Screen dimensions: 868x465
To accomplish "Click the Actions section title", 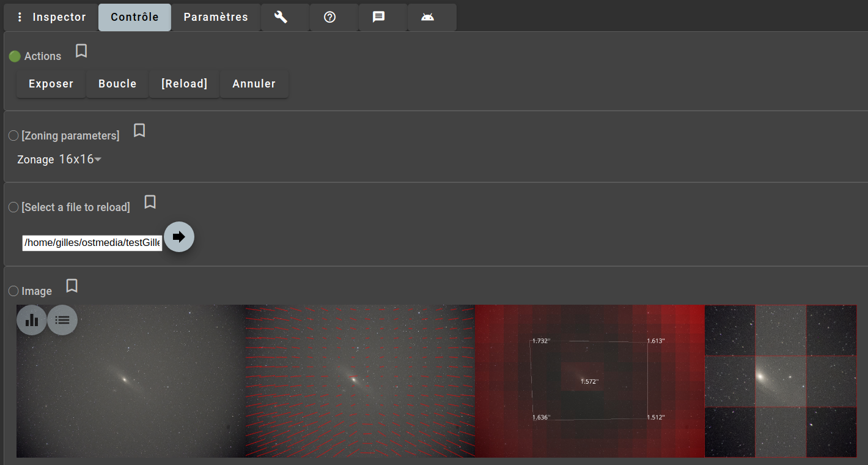I will tap(43, 56).
